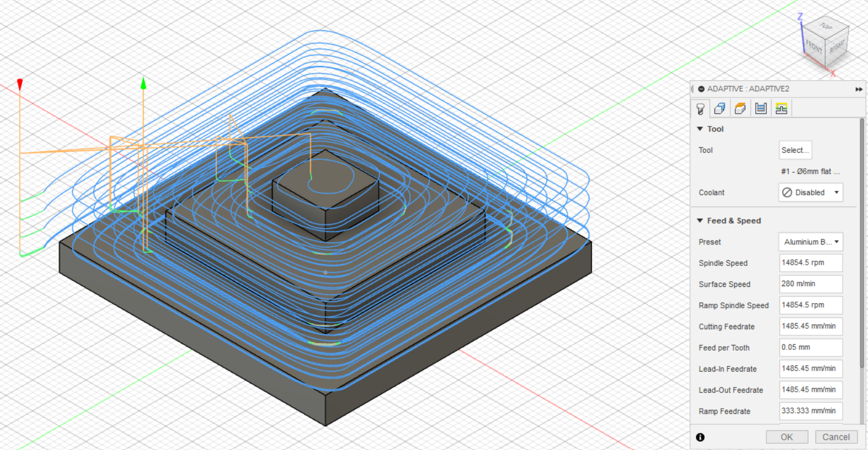The image size is (868, 450).
Task: Cancel the adaptive operation dialog
Action: point(836,437)
